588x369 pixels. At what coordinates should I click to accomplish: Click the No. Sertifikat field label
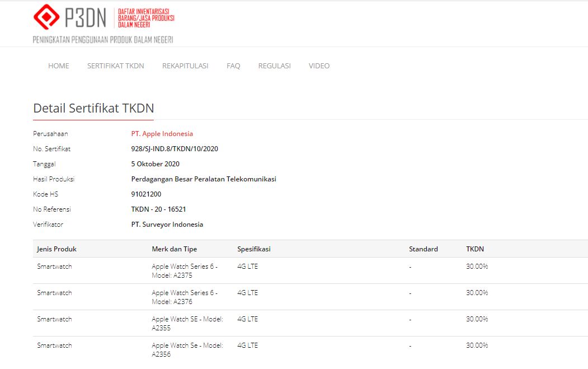(51, 148)
